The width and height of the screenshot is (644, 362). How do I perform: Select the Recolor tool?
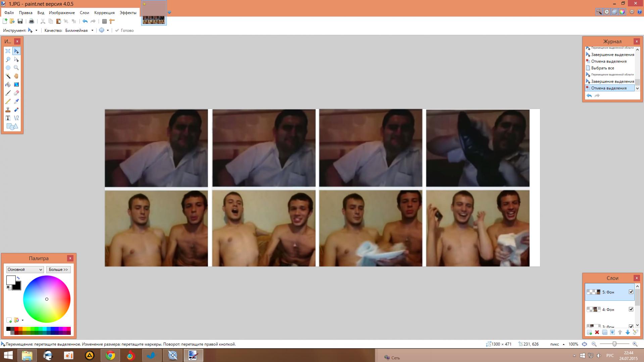click(16, 110)
